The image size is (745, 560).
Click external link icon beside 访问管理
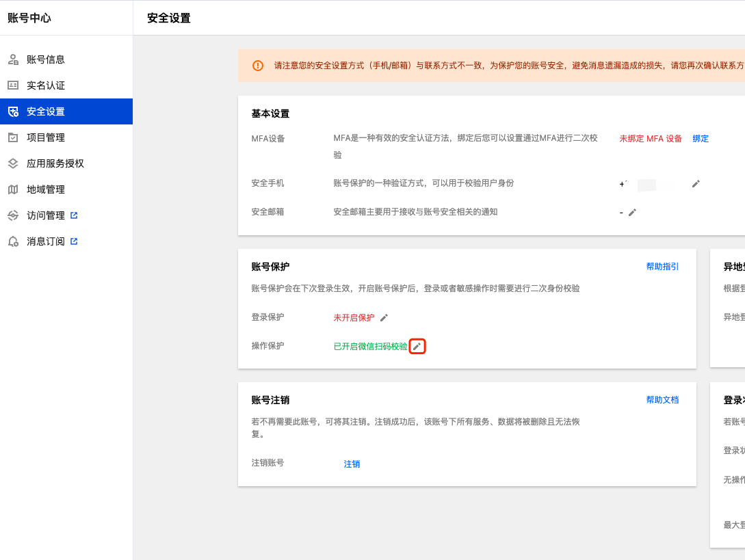[74, 215]
